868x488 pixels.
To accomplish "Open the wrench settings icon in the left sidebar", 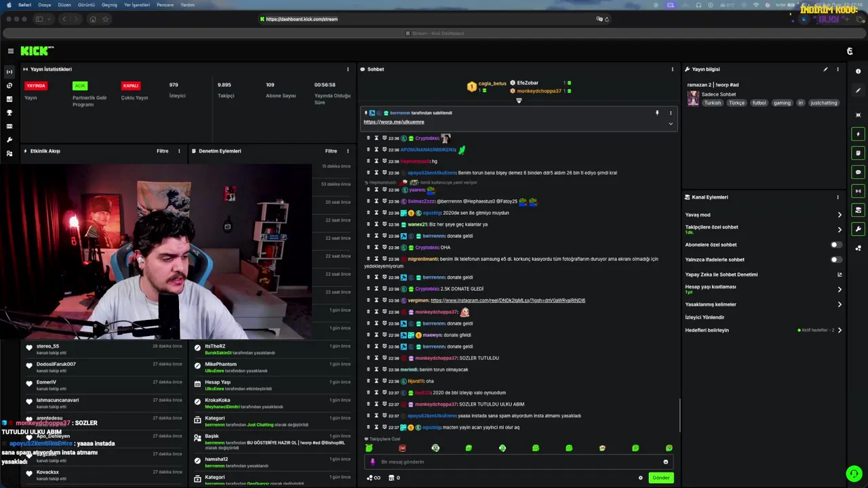I will click(x=9, y=140).
